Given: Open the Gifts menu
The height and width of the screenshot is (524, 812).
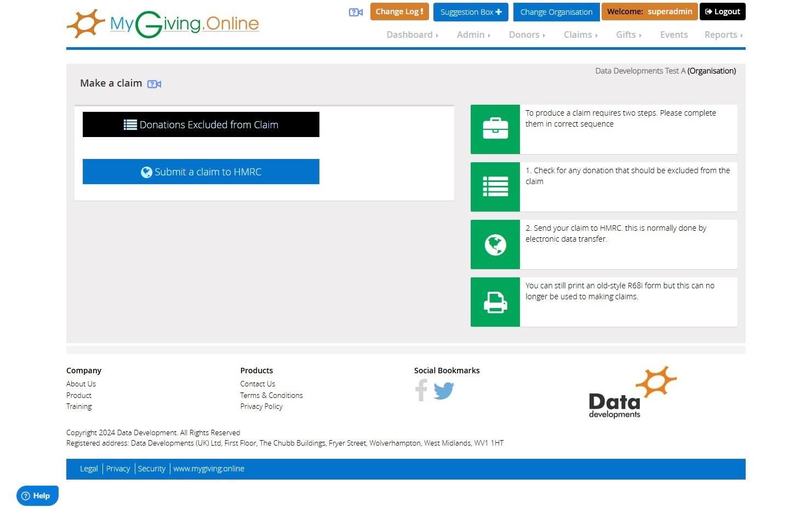Looking at the screenshot, I should pos(628,35).
